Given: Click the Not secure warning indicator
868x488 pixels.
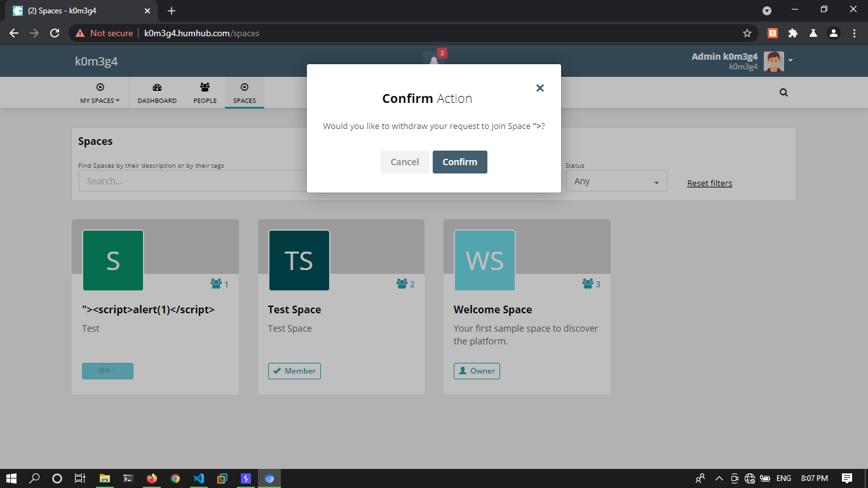Looking at the screenshot, I should 104,33.
